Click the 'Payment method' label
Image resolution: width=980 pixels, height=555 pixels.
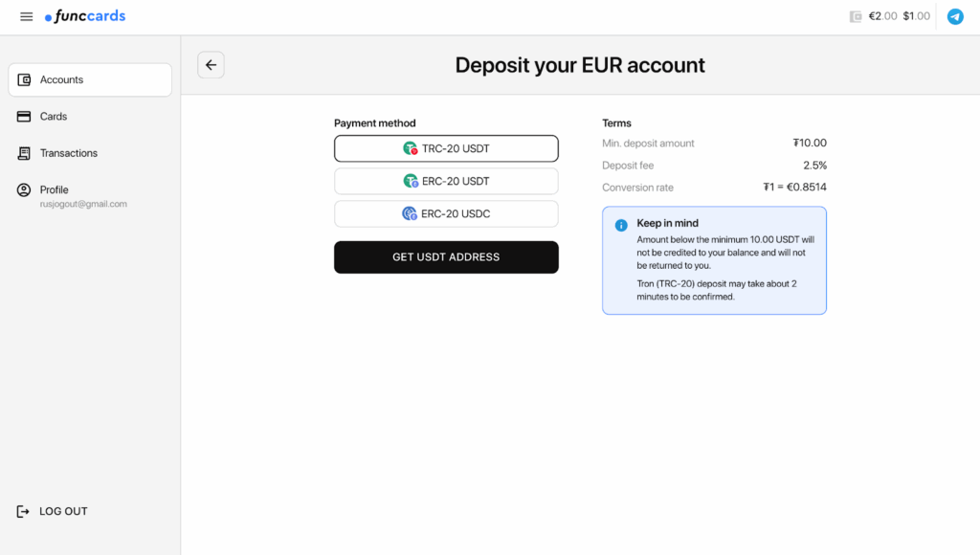point(375,123)
